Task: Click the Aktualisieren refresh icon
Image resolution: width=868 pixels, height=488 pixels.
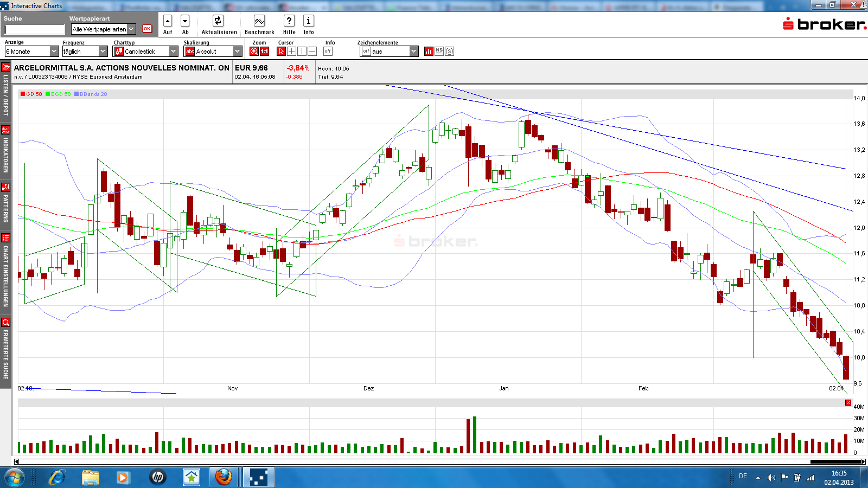Action: (218, 21)
